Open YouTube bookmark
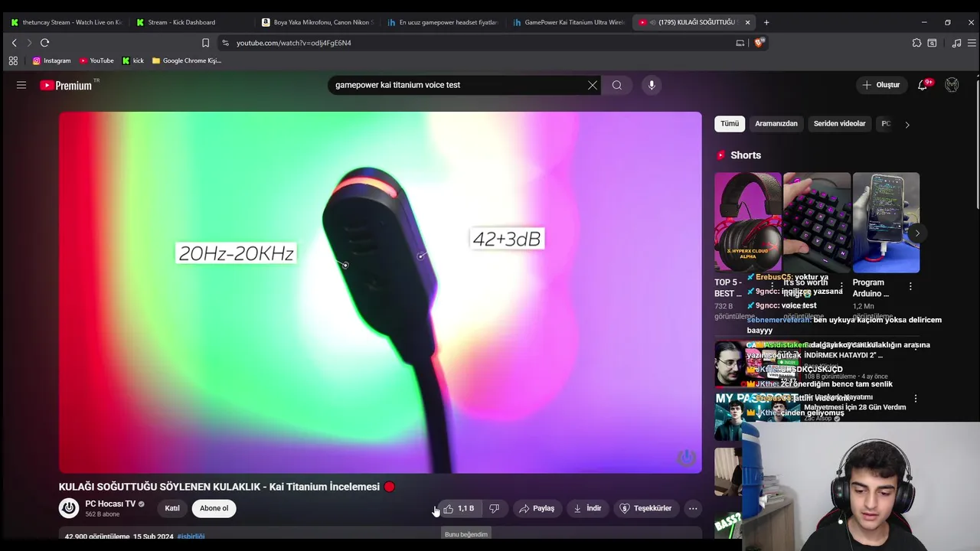This screenshot has width=980, height=551. [x=96, y=60]
